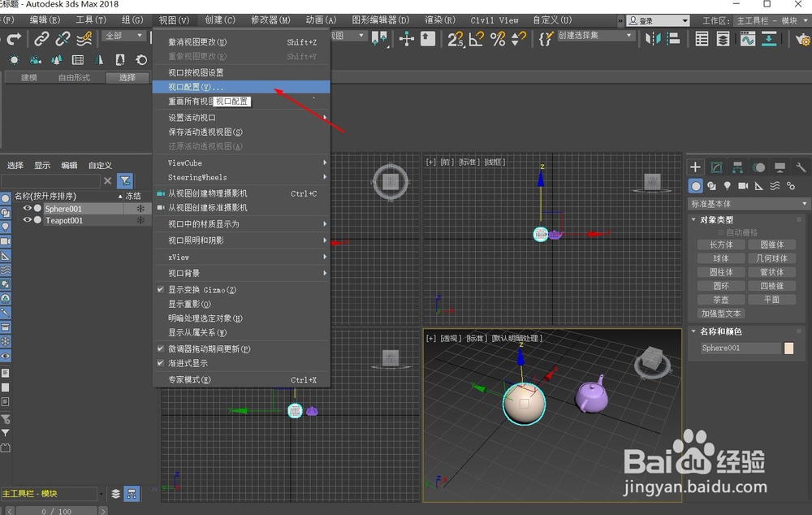Toggle visibility eye of Teapot001
This screenshot has width=812, height=515.
point(27,219)
